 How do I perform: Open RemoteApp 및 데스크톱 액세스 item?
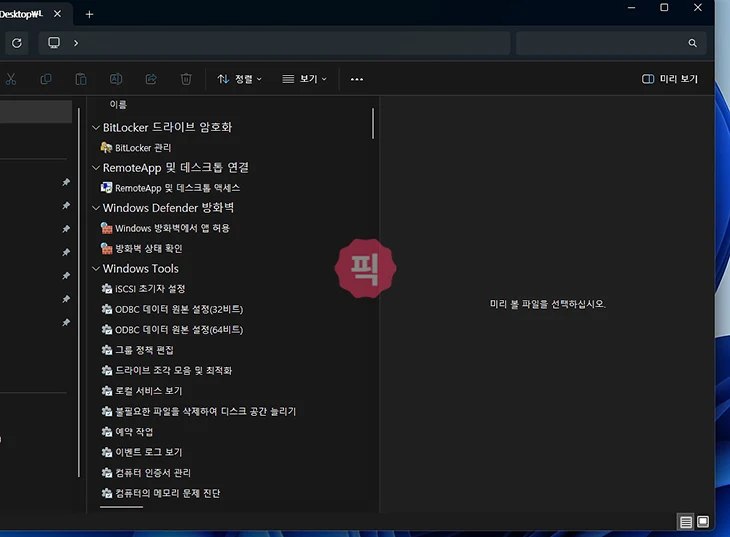(177, 188)
